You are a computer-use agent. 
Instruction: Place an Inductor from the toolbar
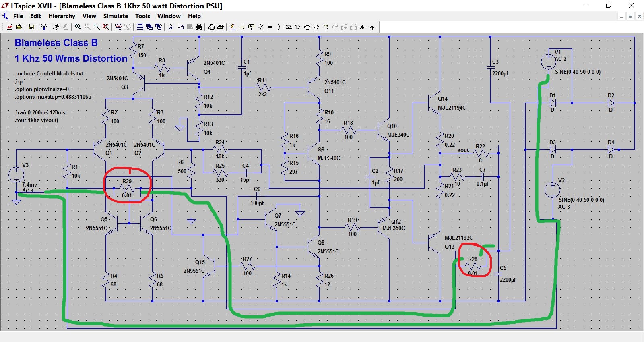[279, 27]
